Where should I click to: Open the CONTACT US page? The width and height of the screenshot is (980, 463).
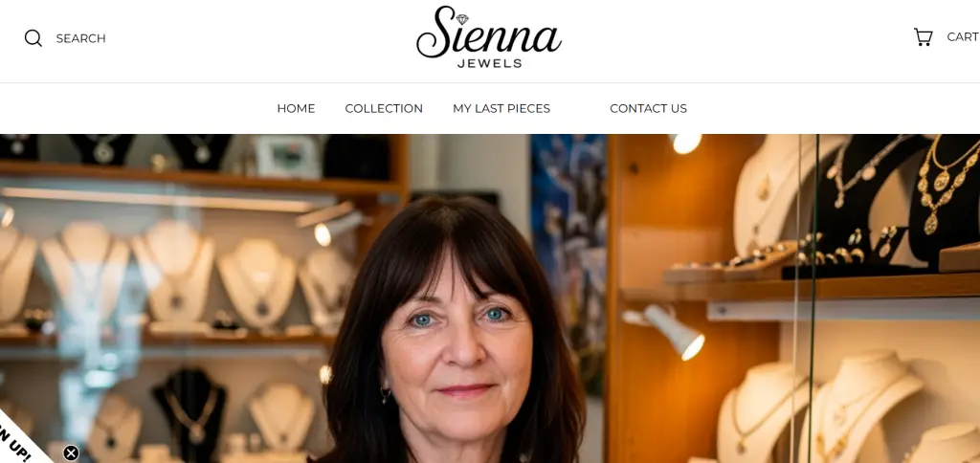coord(648,109)
